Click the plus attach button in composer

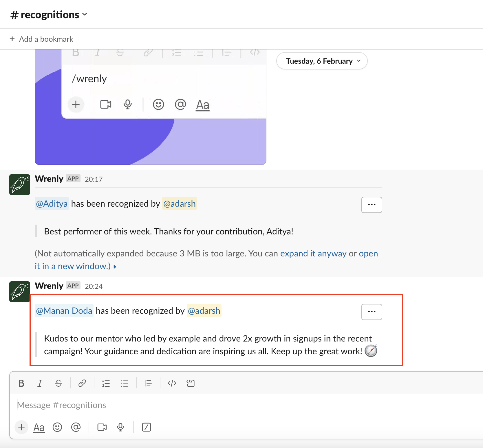pyautogui.click(x=21, y=427)
